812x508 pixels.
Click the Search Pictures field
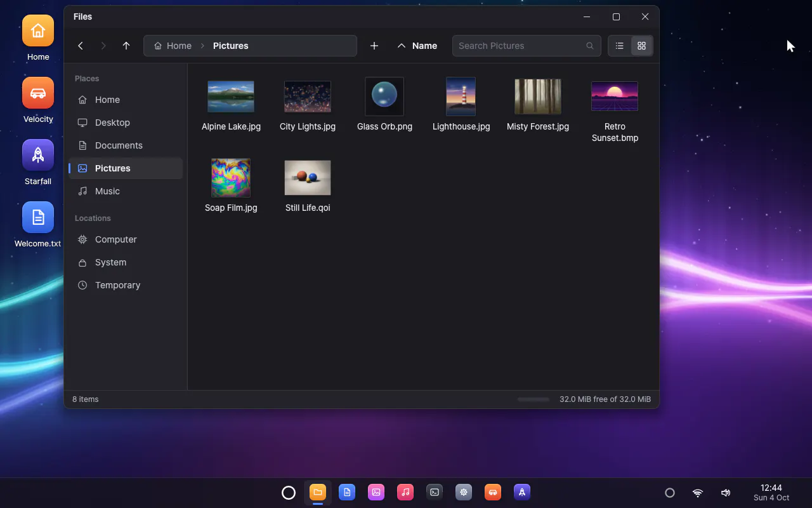tap(527, 46)
